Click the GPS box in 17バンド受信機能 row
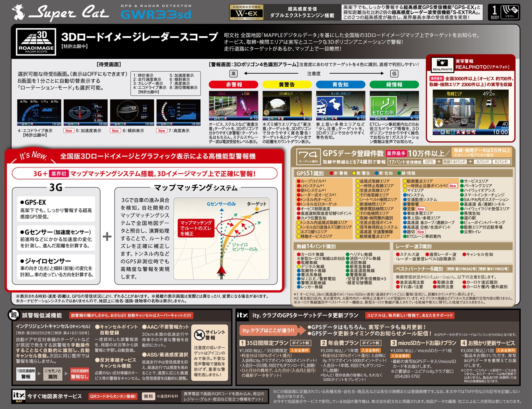The image size is (532, 409). click(x=429, y=162)
